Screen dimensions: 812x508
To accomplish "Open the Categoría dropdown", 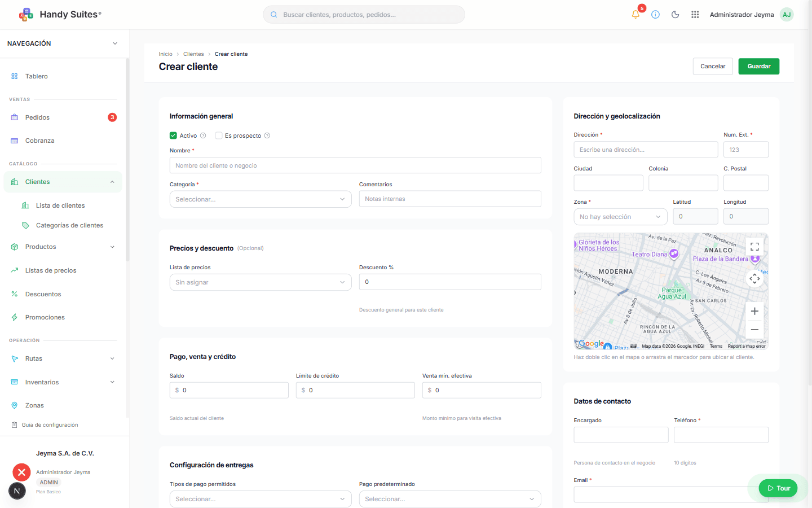I will 260,199.
